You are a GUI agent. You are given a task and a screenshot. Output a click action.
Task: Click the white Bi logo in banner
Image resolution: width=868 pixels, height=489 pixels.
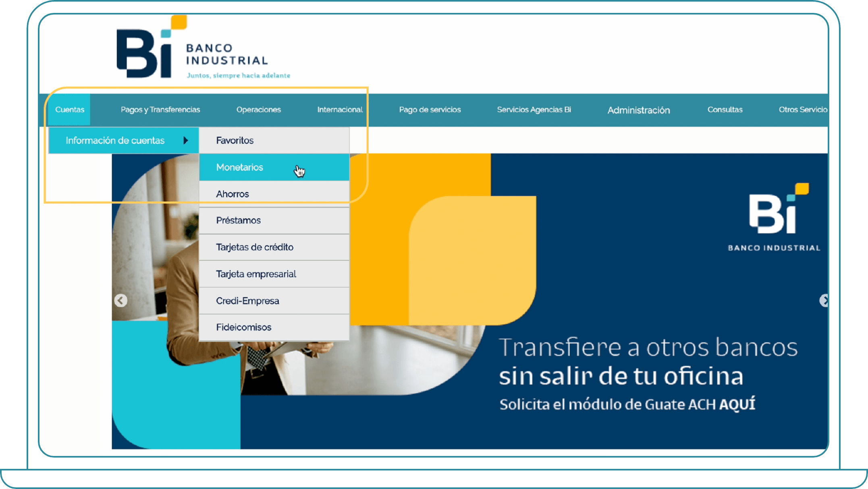(x=774, y=218)
